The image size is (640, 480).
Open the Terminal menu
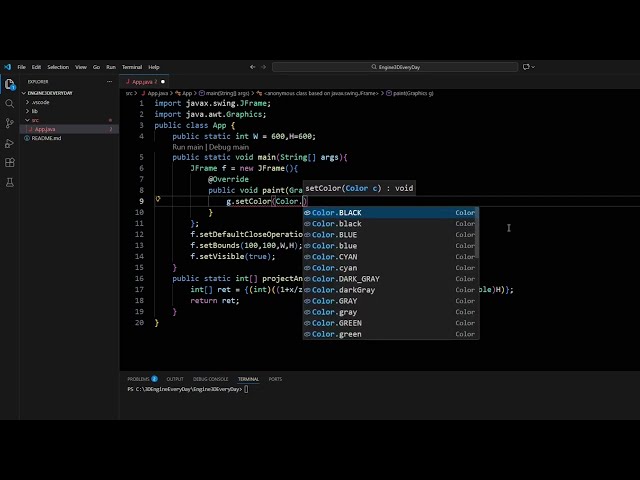tap(132, 67)
